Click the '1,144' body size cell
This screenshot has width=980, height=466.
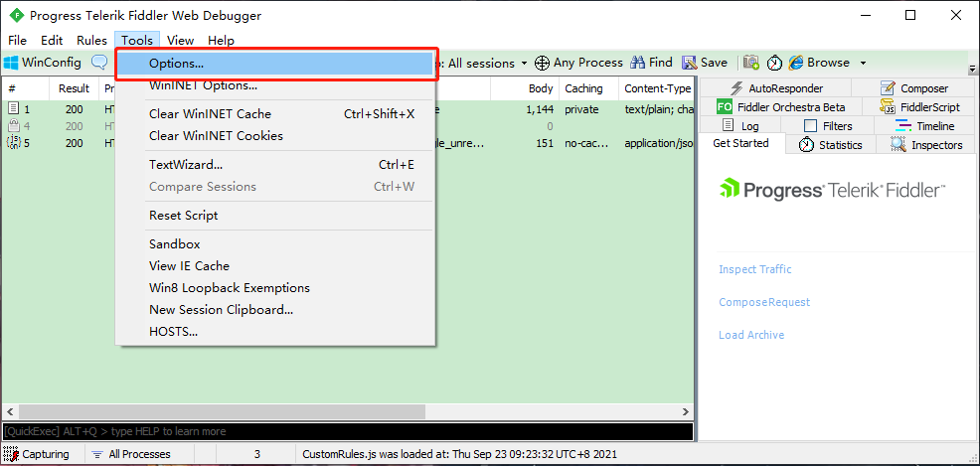click(x=540, y=109)
